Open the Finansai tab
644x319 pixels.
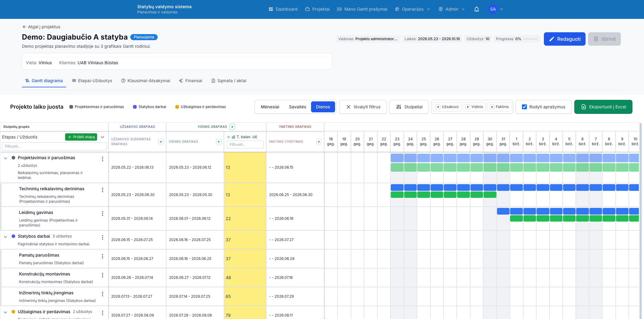pos(191,81)
